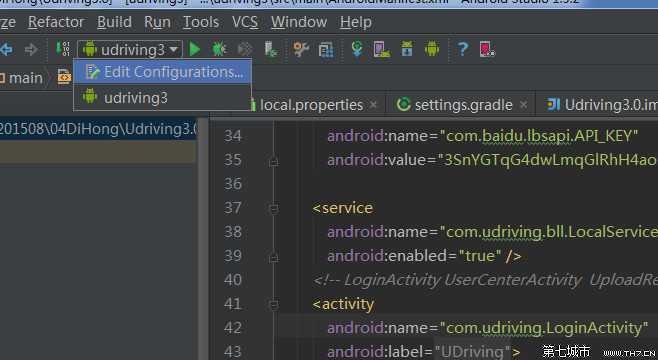658x360 pixels.
Task: Open the Help menu
Action: pos(355,22)
